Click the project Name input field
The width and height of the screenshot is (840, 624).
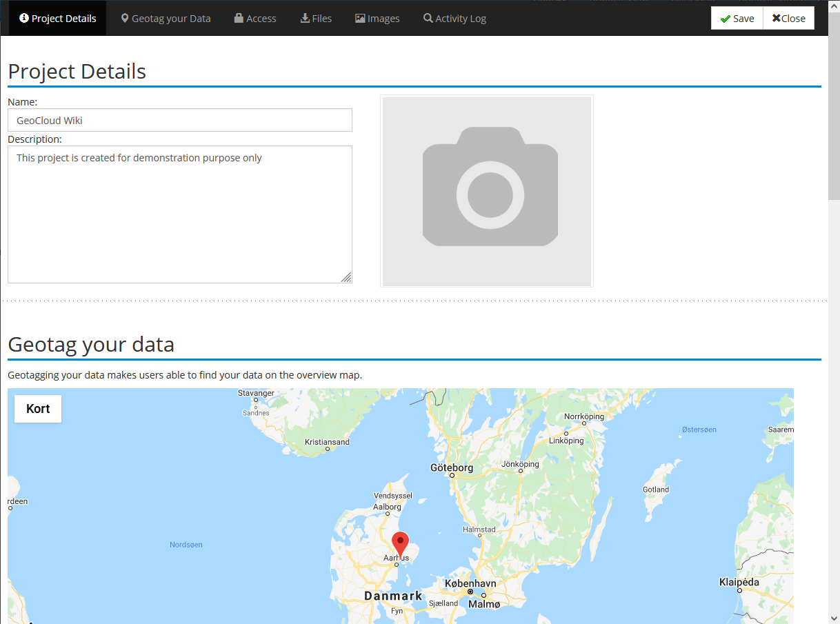[x=180, y=120]
